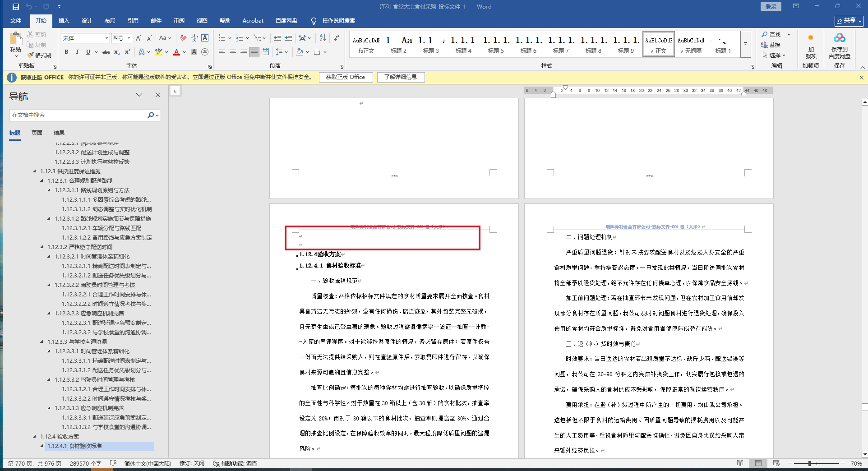Click the yellow text highlight color button

tap(159, 52)
